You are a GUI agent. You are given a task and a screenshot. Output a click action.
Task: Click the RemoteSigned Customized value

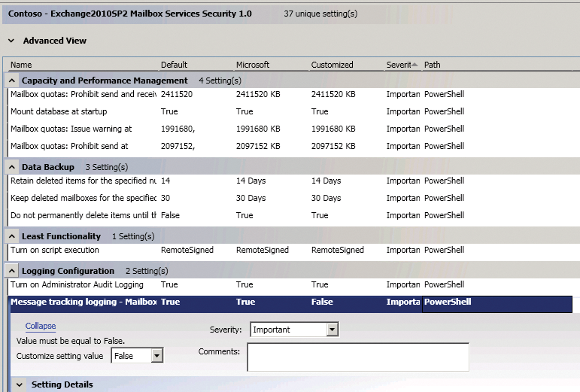pos(337,250)
